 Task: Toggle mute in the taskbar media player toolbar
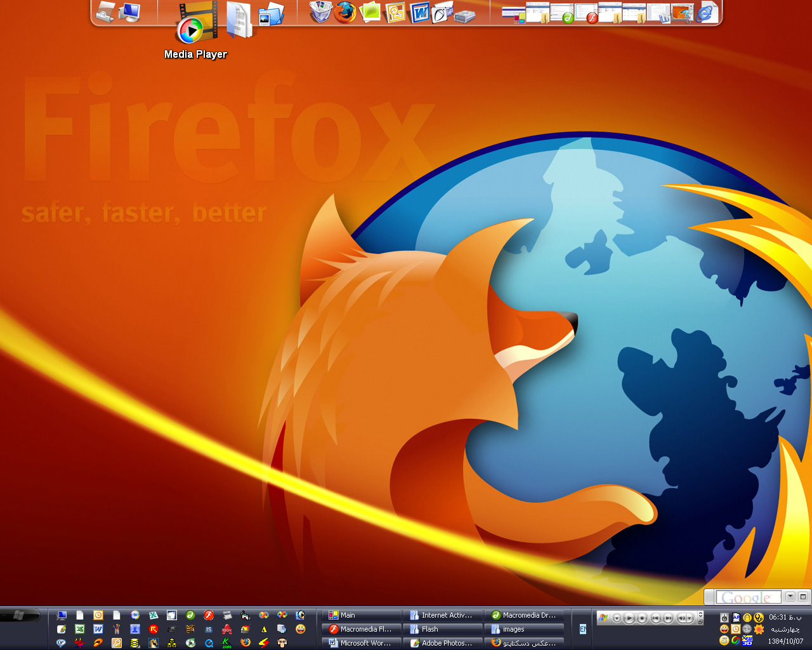(x=682, y=618)
